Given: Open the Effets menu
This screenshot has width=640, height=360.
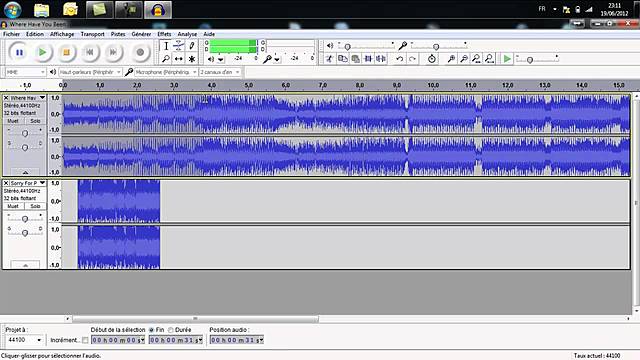Looking at the screenshot, I should click(164, 34).
